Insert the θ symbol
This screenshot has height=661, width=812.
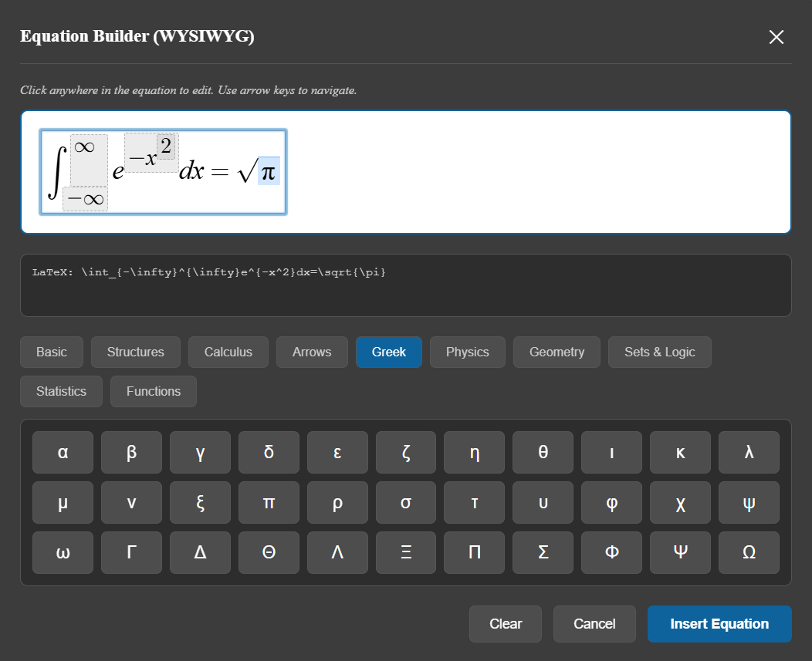[x=543, y=453]
